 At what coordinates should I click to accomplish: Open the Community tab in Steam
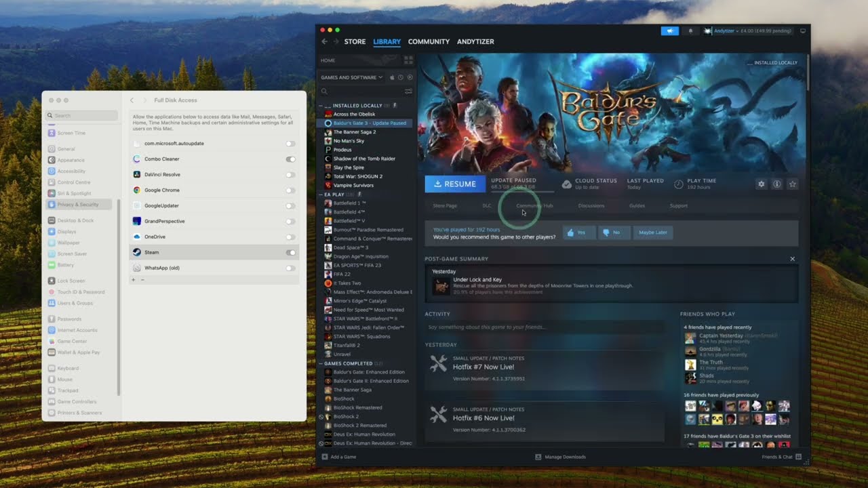429,41
